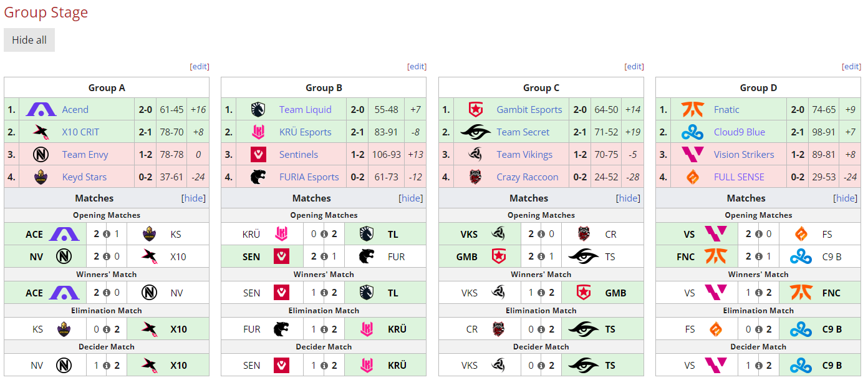Hide all group stage matches
The width and height of the screenshot is (868, 390).
pyautogui.click(x=29, y=40)
